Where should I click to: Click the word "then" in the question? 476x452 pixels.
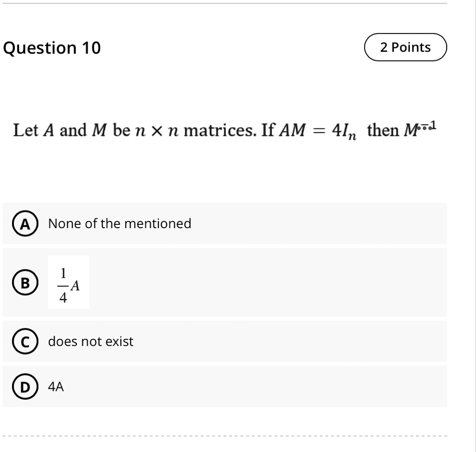(x=383, y=130)
